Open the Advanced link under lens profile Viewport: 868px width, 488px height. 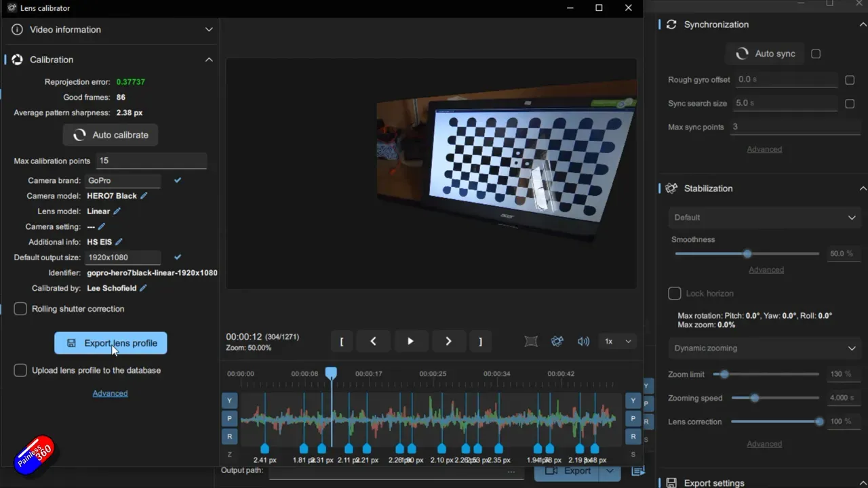pyautogui.click(x=110, y=393)
